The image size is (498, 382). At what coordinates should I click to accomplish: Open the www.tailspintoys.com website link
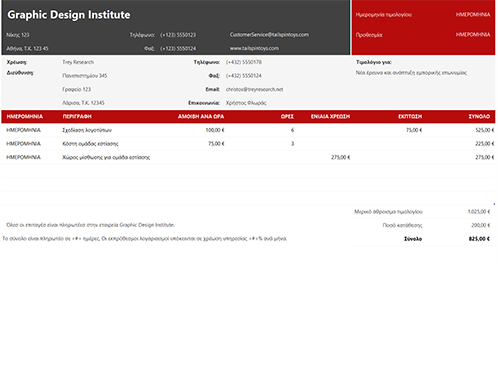pos(254,48)
